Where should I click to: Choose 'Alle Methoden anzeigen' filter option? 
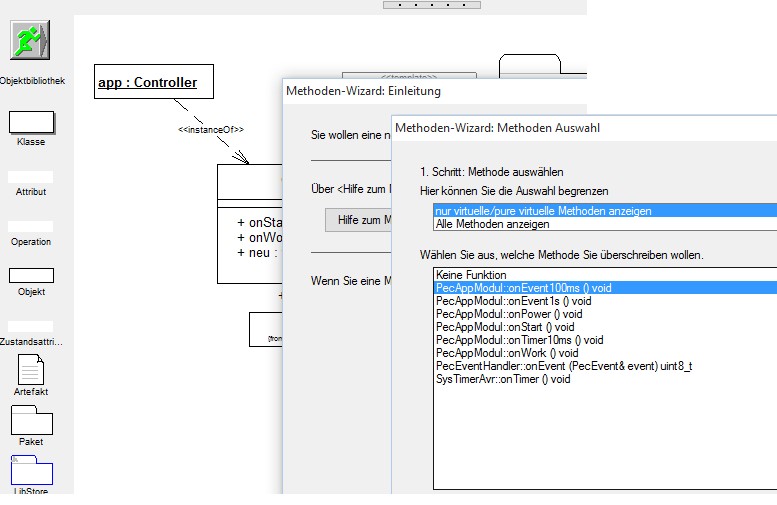[492, 224]
